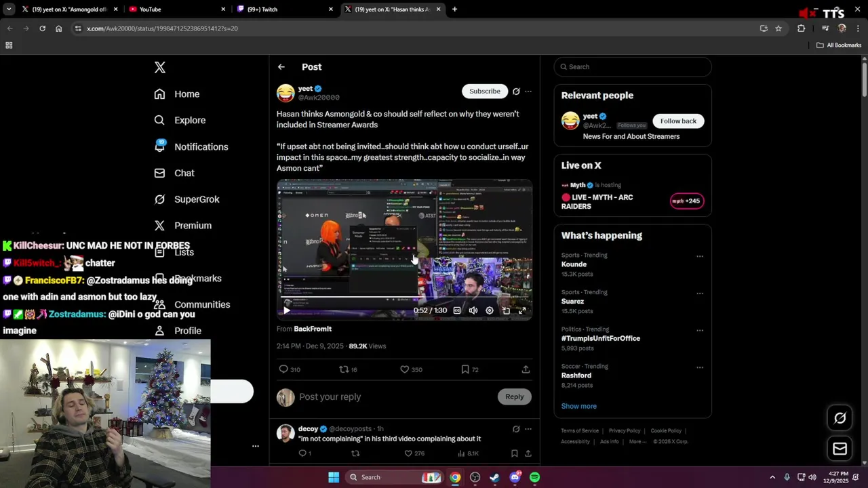This screenshot has width=868, height=488.
Task: Toggle picture-in-picture on video
Action: click(506, 310)
